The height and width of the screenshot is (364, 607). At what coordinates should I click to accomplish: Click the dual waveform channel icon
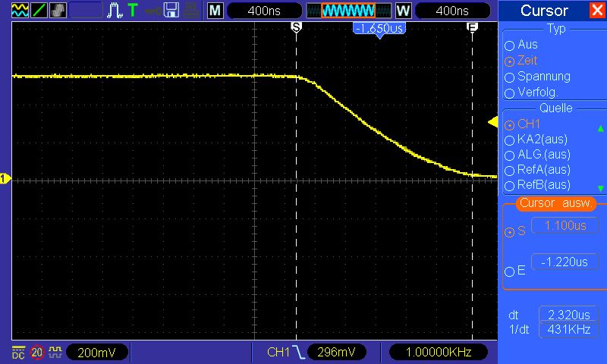[20, 11]
